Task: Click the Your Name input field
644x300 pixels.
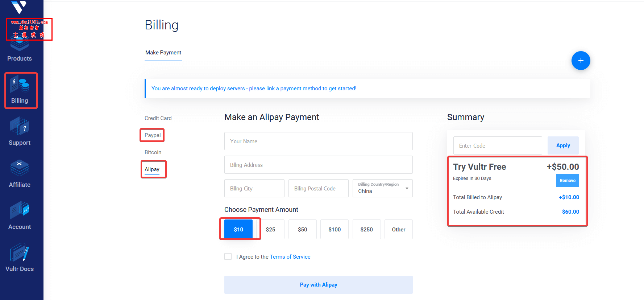Action: pyautogui.click(x=318, y=141)
